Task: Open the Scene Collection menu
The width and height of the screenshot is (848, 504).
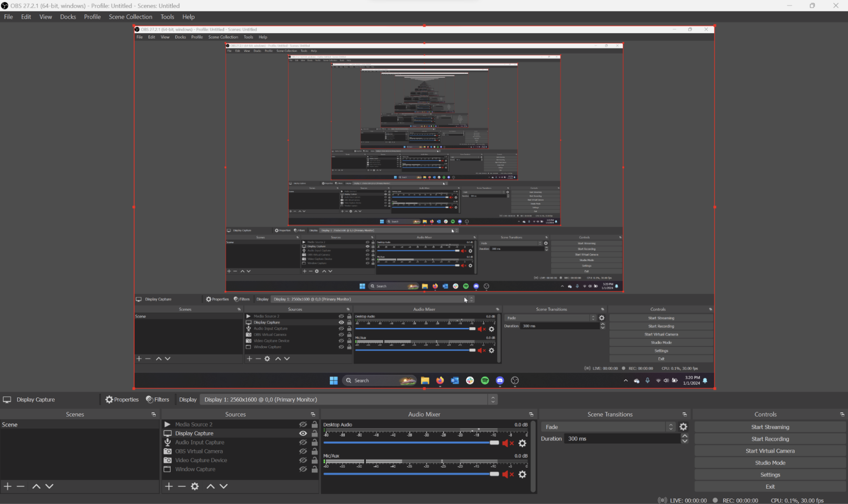Action: tap(130, 17)
